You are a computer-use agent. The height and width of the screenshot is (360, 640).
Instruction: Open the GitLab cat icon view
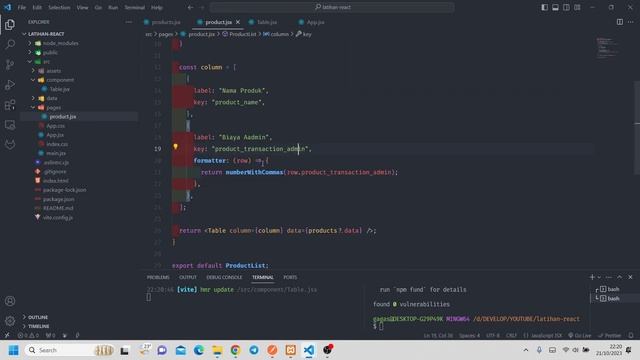(x=10, y=144)
